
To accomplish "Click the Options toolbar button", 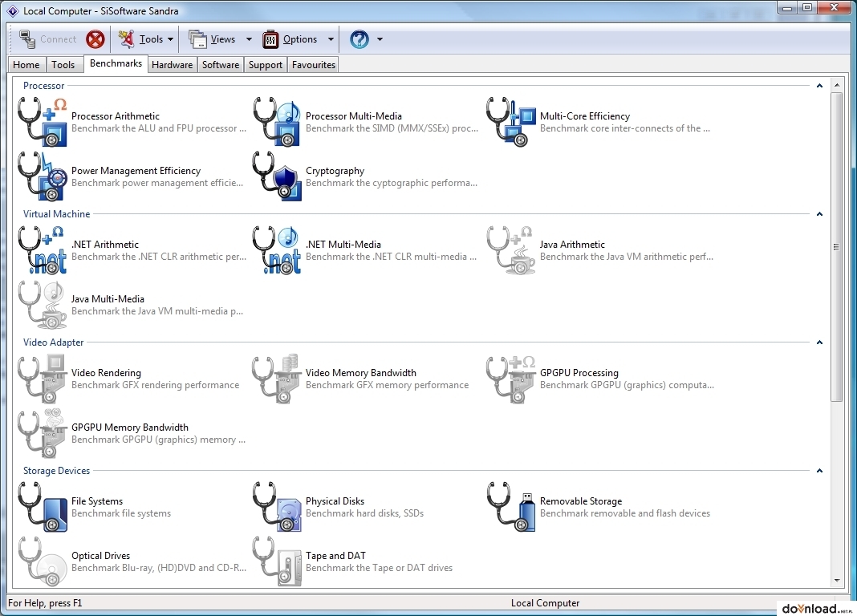I will point(290,39).
